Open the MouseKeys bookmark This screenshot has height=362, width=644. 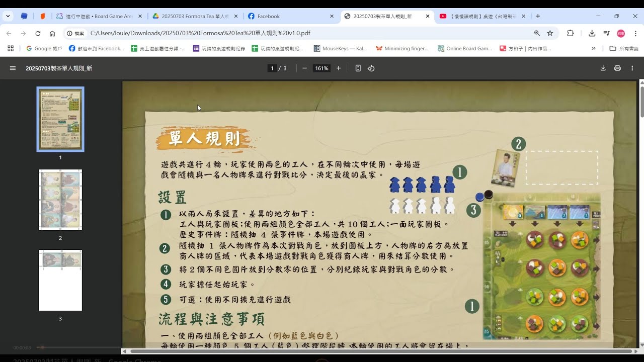point(341,48)
